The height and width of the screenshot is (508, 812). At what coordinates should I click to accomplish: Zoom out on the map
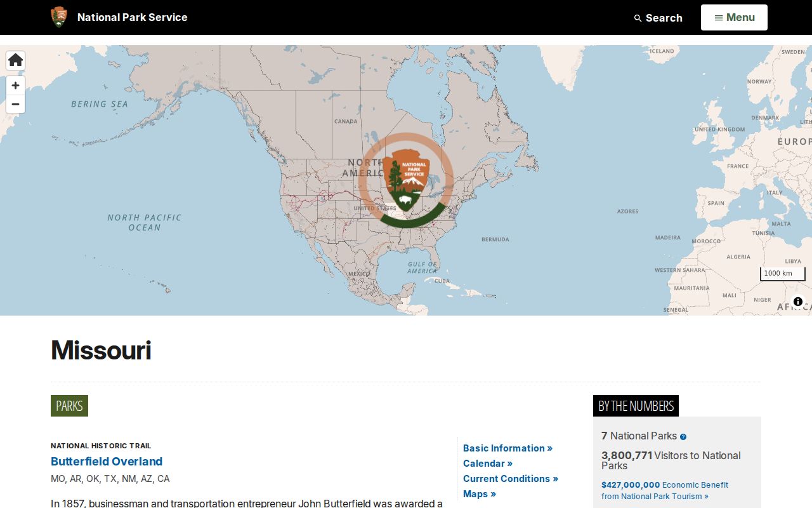click(15, 104)
